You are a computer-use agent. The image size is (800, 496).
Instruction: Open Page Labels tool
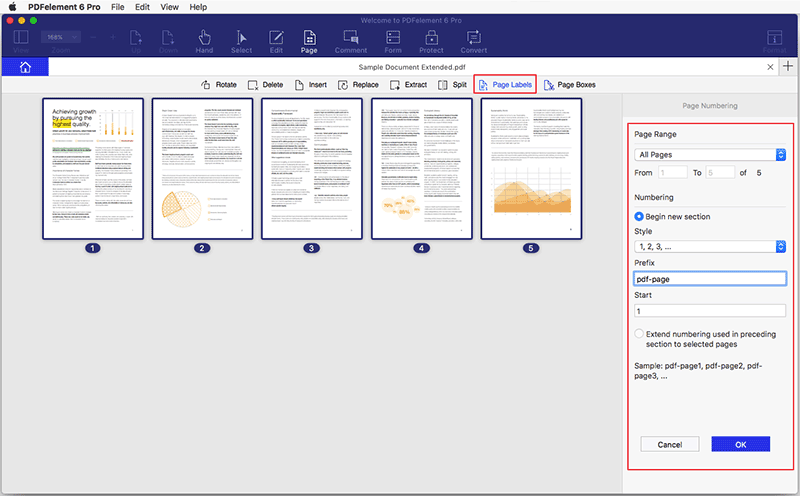[x=505, y=85]
